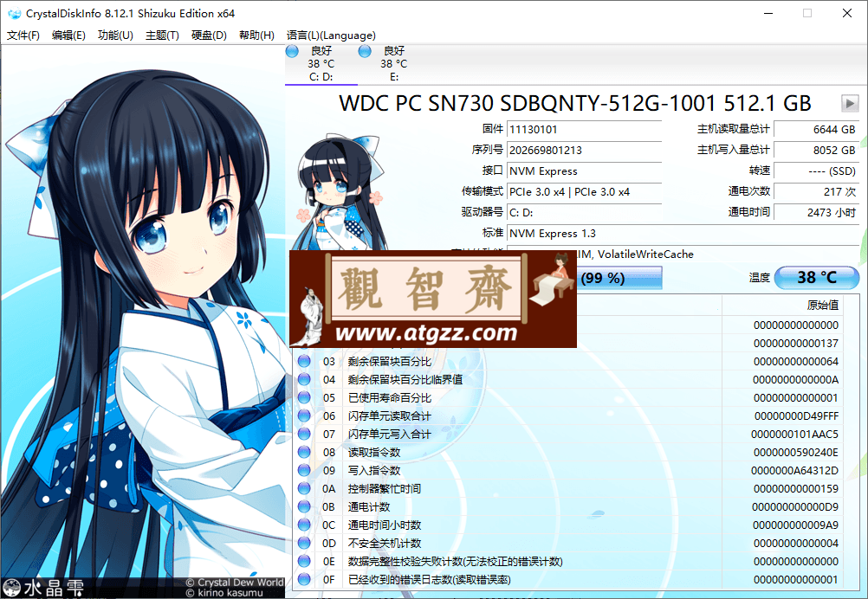Open the 功能(U) menu

[x=115, y=35]
